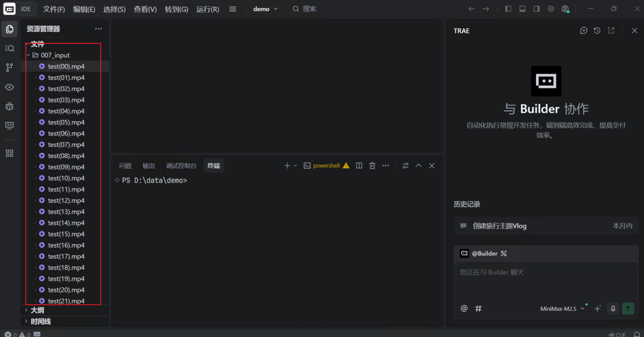Viewport: 644px width, 337px height.
Task: Open the Extensions grid icon in sidebar
Action: [10, 153]
